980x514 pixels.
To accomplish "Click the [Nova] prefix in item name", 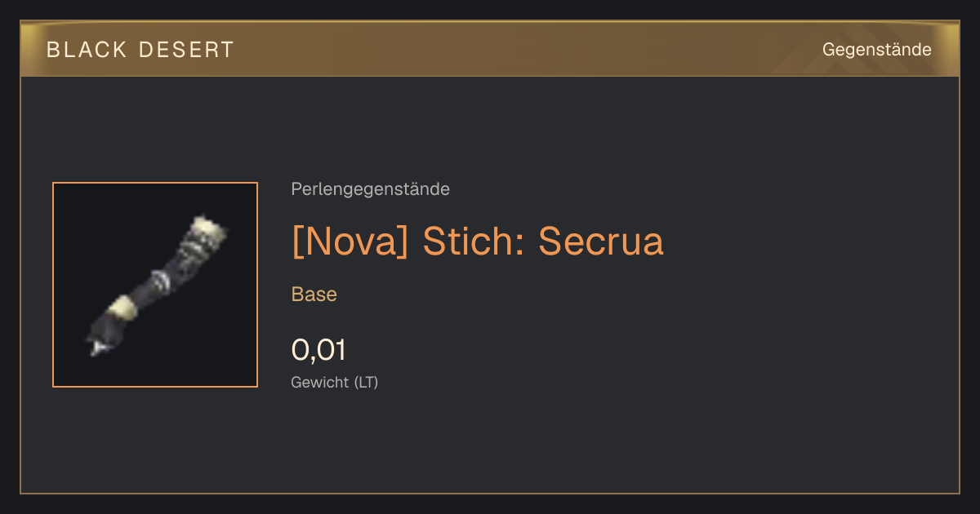I will click(350, 241).
